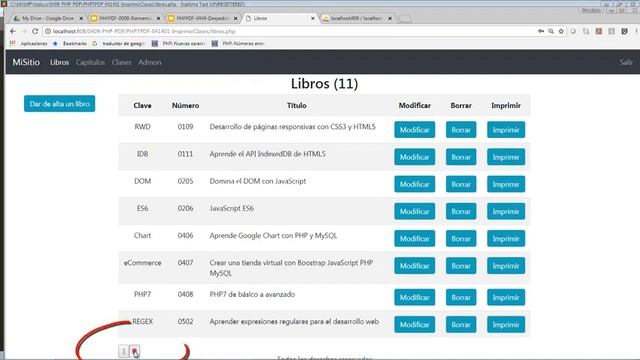Open the Capítulos menu in the navbar

90,62
